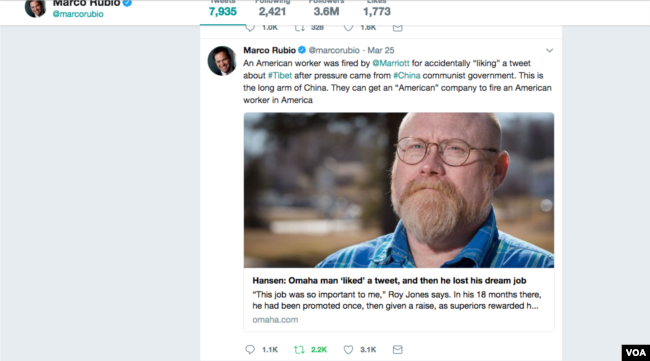Click Marco Rubio tweet avatar
This screenshot has height=361, width=650.
click(x=222, y=61)
